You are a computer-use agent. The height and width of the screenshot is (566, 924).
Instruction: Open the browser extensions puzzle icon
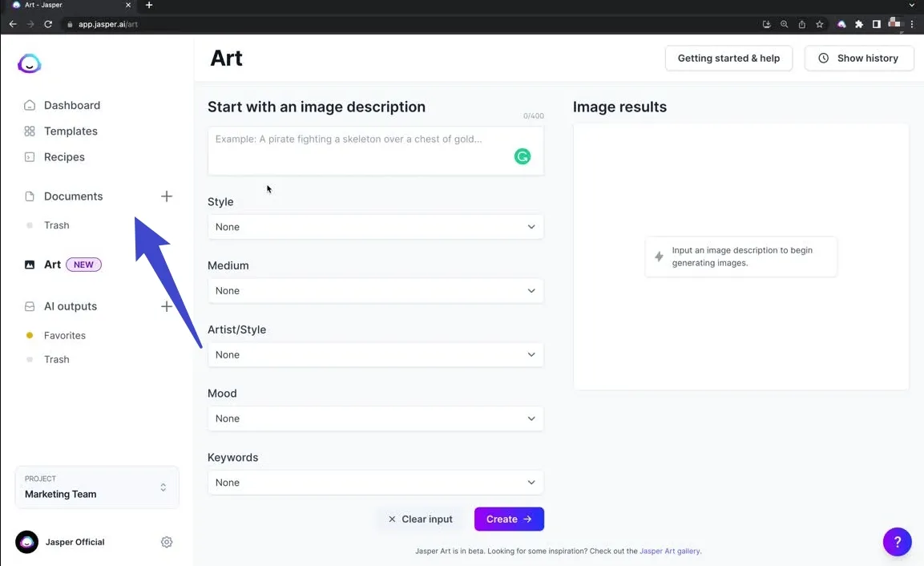point(859,24)
